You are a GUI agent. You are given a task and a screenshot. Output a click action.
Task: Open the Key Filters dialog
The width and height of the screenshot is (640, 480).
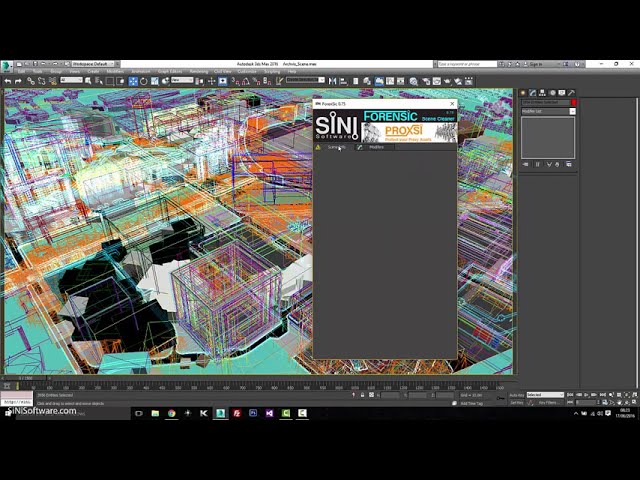(x=549, y=402)
